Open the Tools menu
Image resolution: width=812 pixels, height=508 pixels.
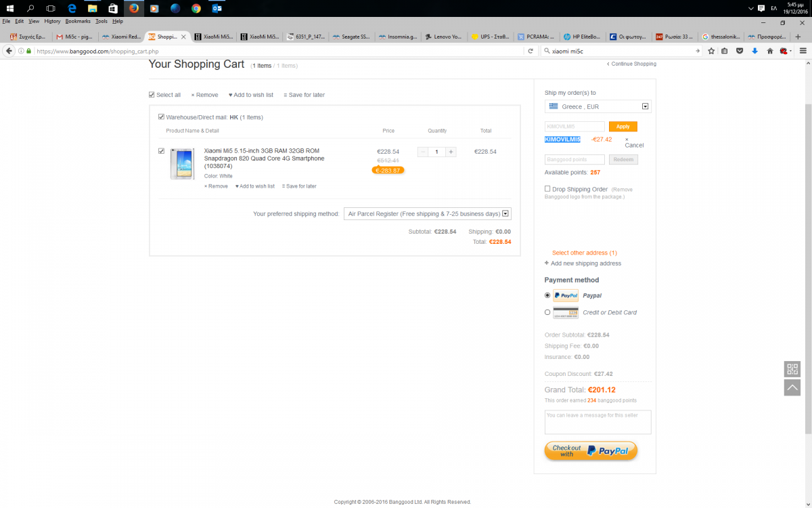point(101,21)
